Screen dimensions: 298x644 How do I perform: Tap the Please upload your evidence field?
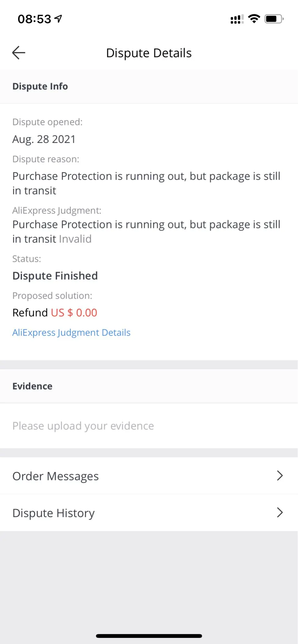click(x=83, y=426)
